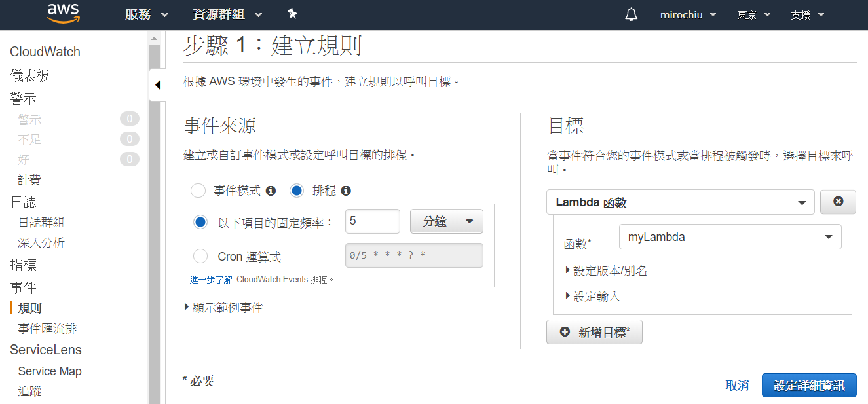This screenshot has height=404, width=868.
Task: Open the notifications bell icon
Action: tap(632, 14)
